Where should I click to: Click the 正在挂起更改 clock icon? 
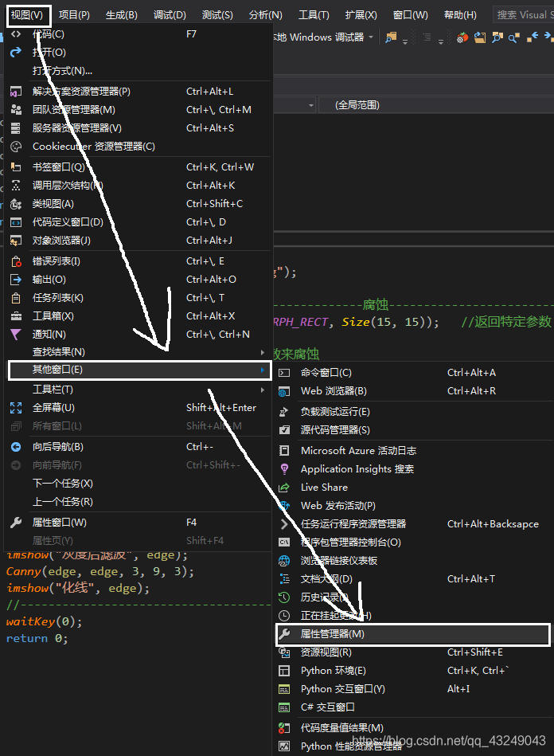[284, 615]
